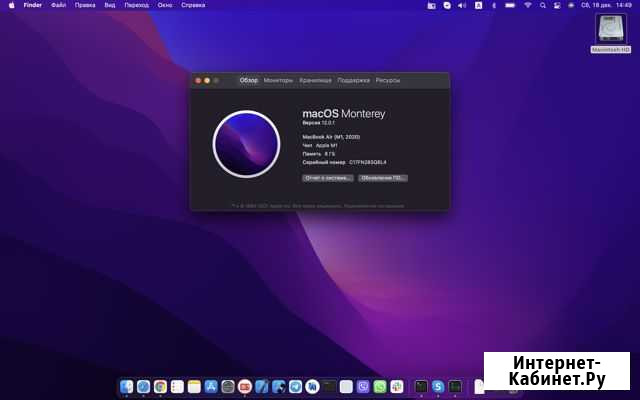Open the Reminders app in Dock
The image size is (640, 400).
177,386
